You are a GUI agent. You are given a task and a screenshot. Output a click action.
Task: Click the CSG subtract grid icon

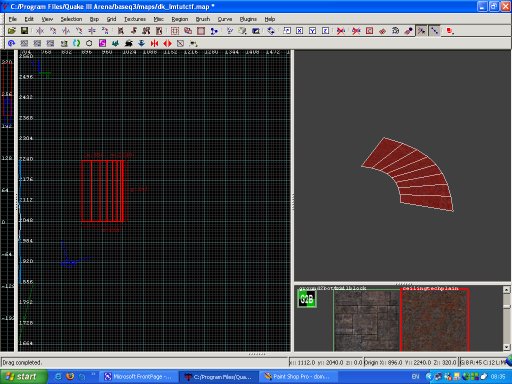[175, 31]
